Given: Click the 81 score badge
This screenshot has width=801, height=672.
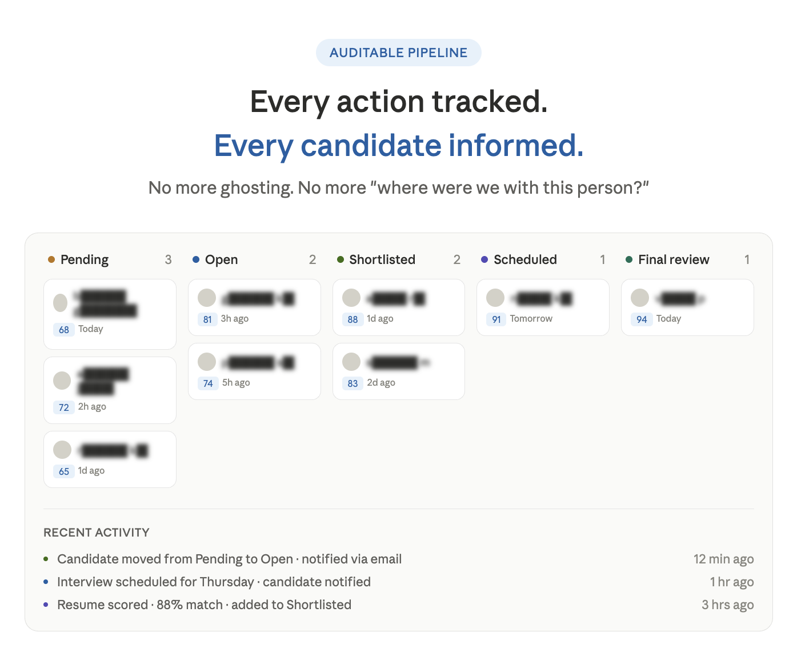Looking at the screenshot, I should pyautogui.click(x=207, y=319).
